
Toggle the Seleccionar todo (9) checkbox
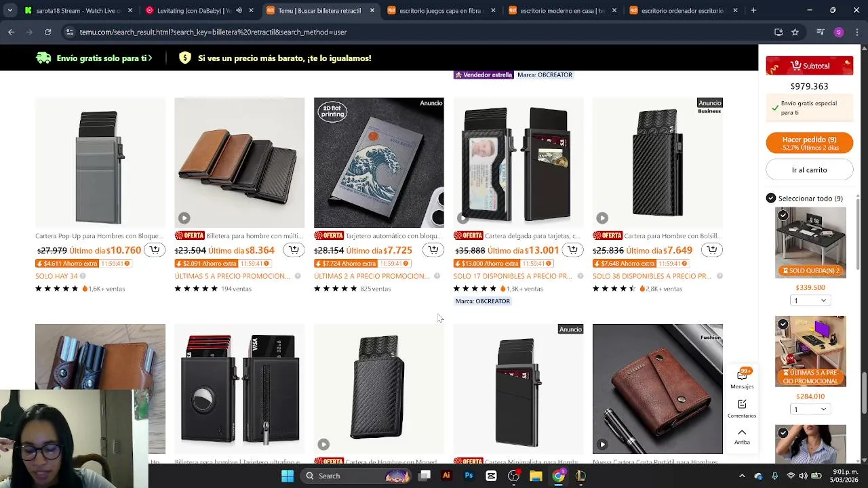[771, 199]
